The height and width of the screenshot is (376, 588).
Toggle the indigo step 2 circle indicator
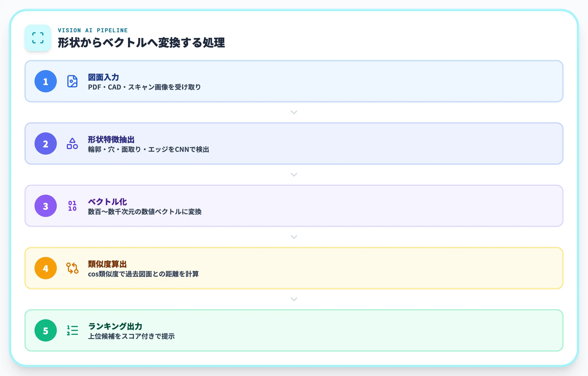click(x=45, y=144)
